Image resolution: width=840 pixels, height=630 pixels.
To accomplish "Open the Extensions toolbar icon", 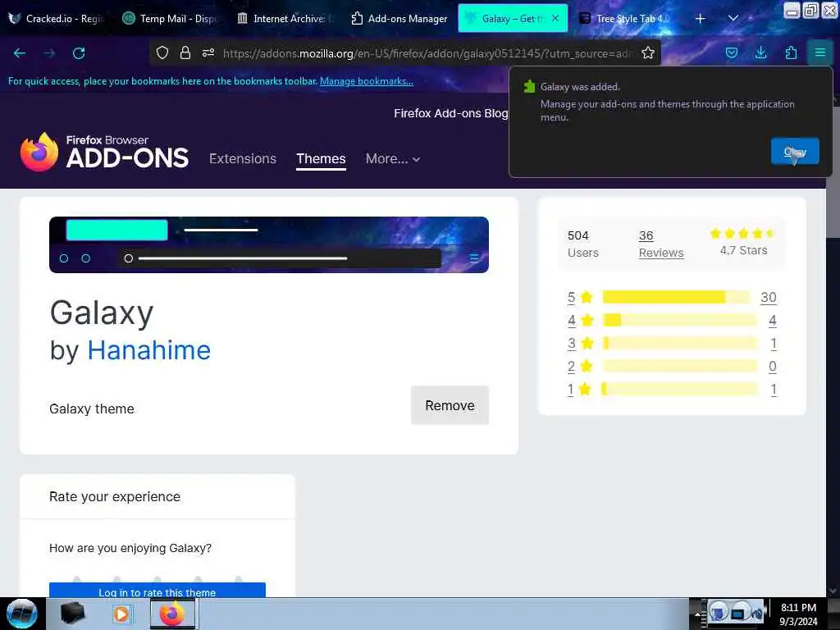I will click(x=791, y=52).
